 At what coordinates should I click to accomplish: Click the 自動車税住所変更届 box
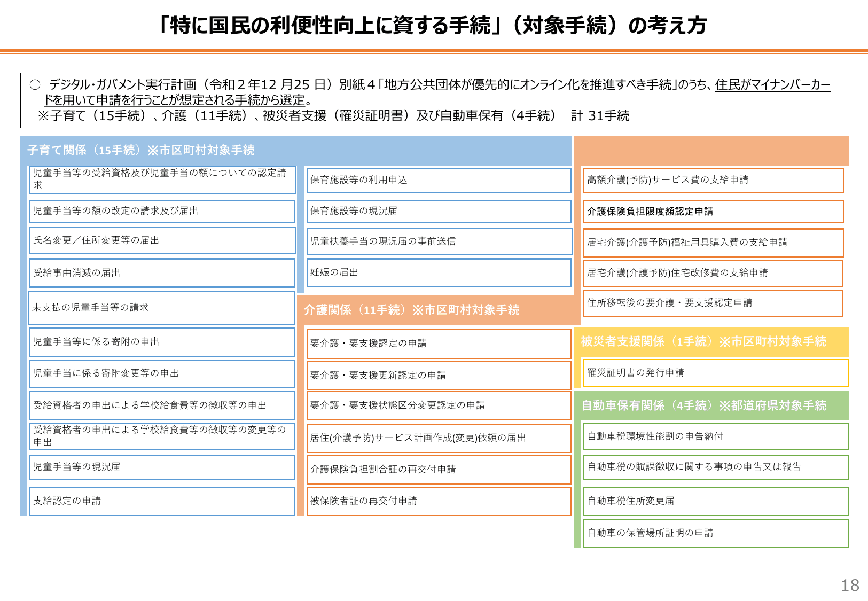tap(714, 501)
